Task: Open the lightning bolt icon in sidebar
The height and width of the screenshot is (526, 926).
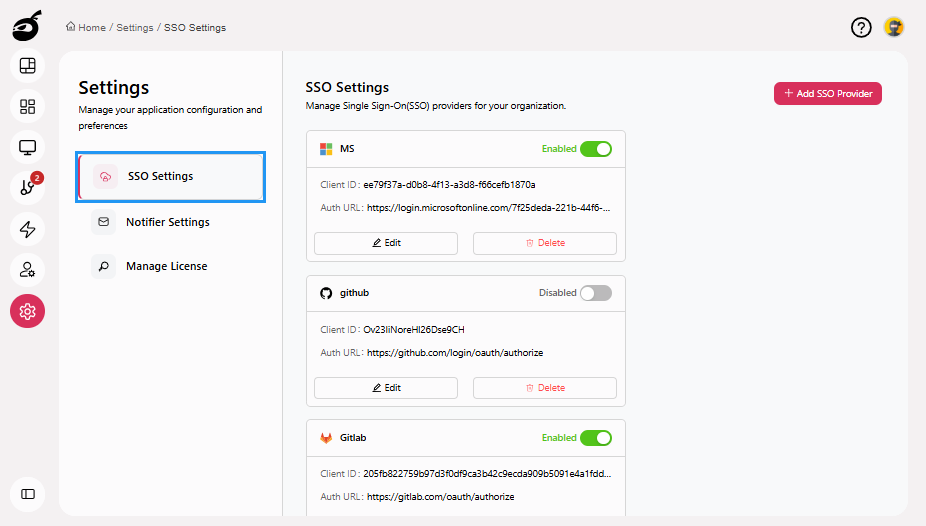Action: point(28,229)
